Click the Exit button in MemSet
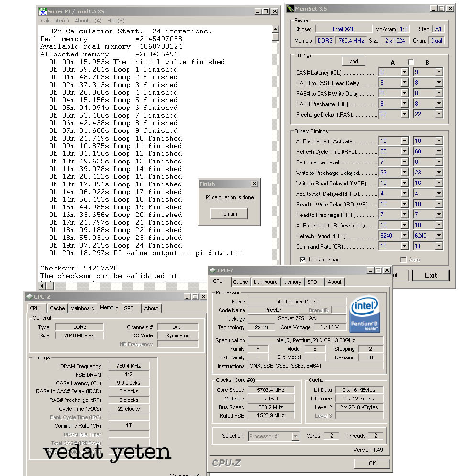Viewport: 476px width, 476px height. (431, 275)
